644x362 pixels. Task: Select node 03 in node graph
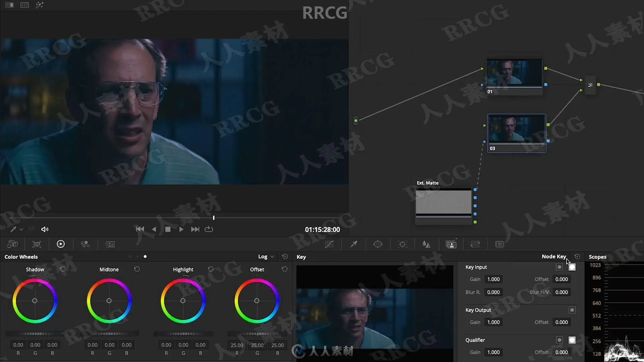click(x=517, y=133)
